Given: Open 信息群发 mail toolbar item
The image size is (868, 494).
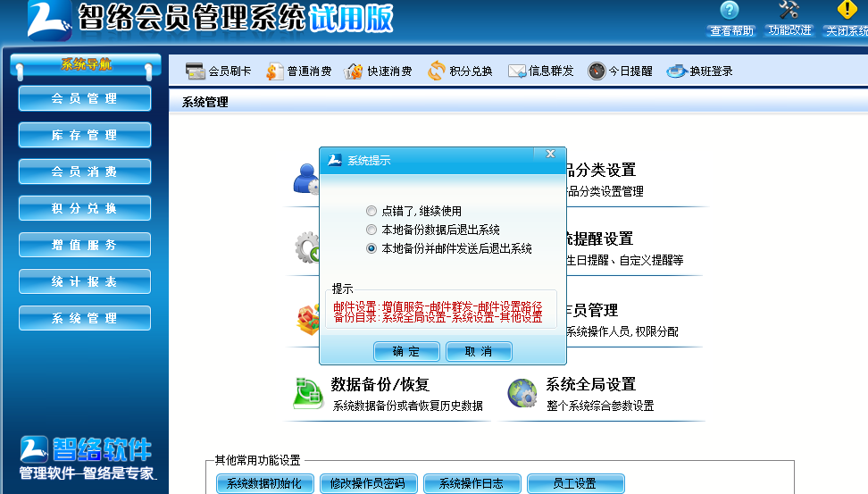Looking at the screenshot, I should 541,71.
